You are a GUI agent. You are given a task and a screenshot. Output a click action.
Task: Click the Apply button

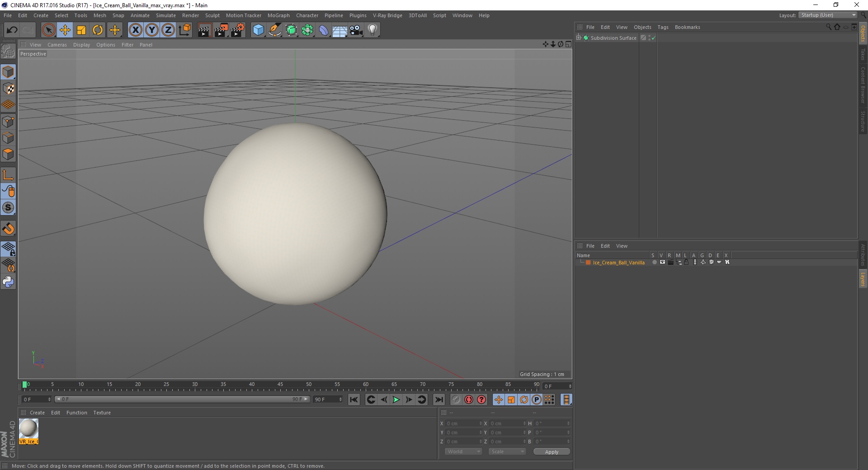[x=552, y=452]
